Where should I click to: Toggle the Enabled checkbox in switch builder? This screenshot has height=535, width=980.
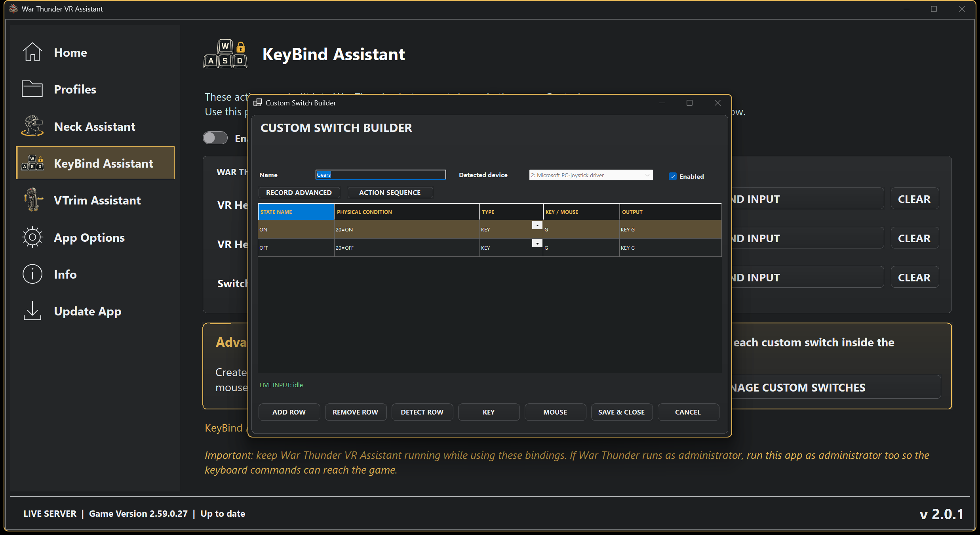(x=672, y=176)
